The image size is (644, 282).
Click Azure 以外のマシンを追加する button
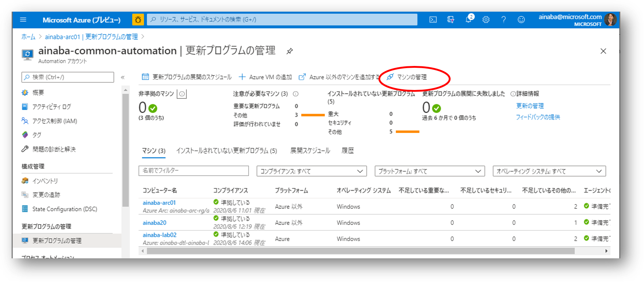click(x=339, y=77)
